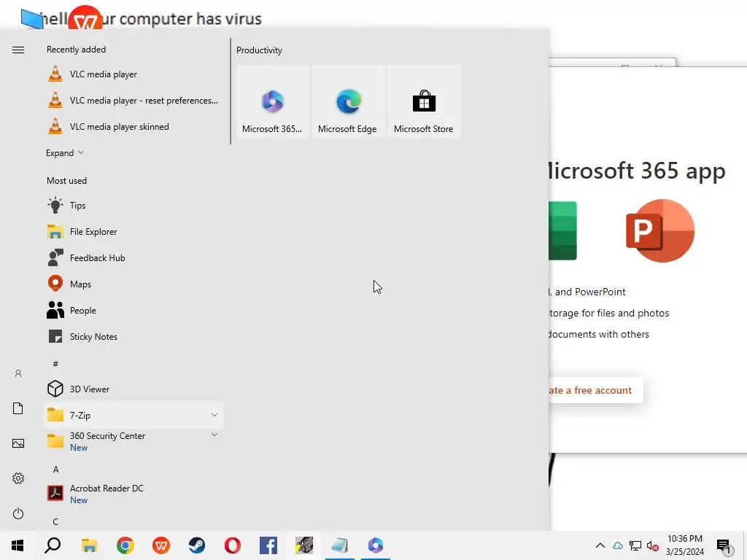The image size is (747, 560).
Task: Open File Explorer from Most used
Action: [133, 232]
